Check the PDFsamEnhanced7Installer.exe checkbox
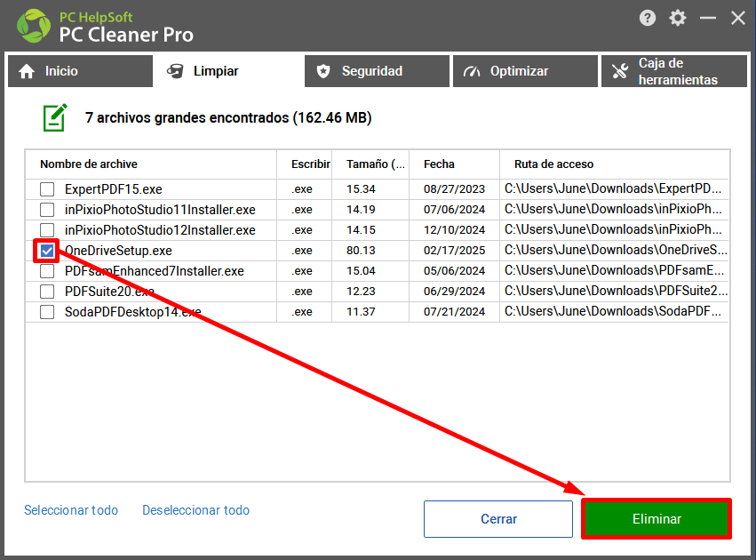756x560 pixels. (47, 271)
